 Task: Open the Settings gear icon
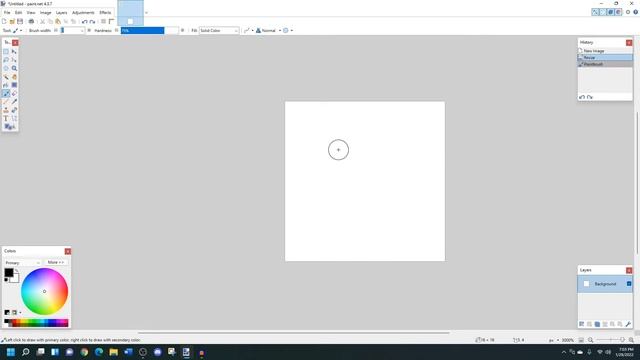tap(628, 12)
